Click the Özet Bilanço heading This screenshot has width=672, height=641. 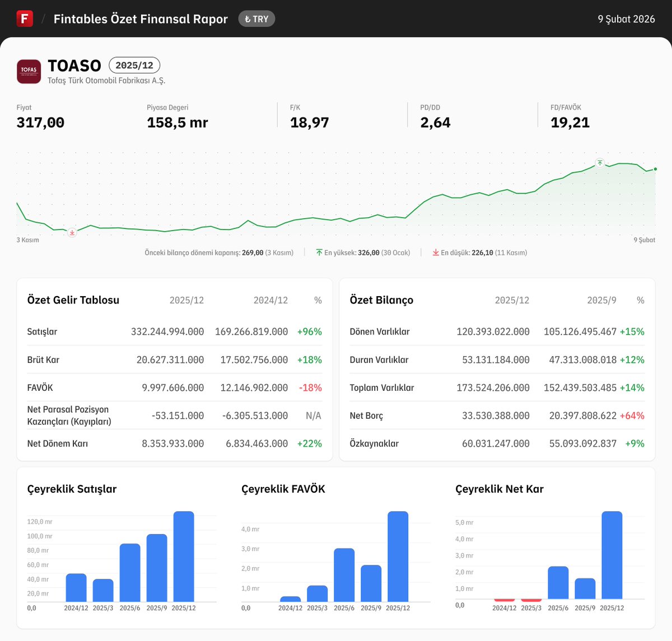381,300
